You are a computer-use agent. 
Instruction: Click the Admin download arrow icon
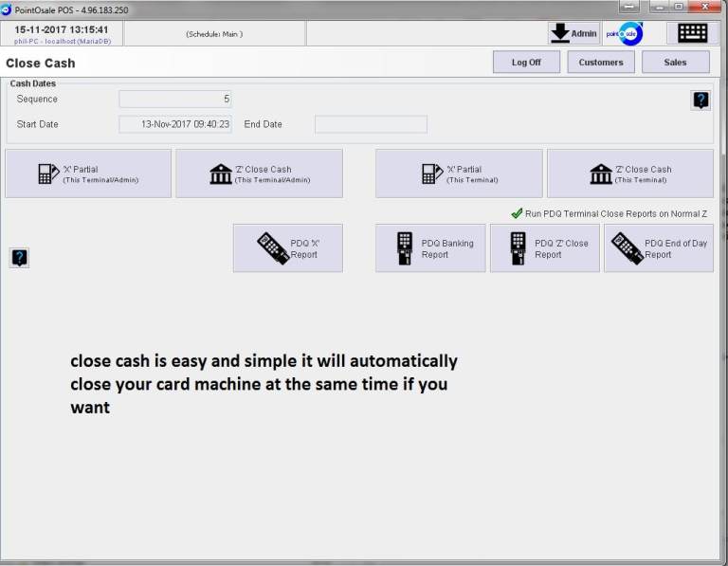[560, 33]
